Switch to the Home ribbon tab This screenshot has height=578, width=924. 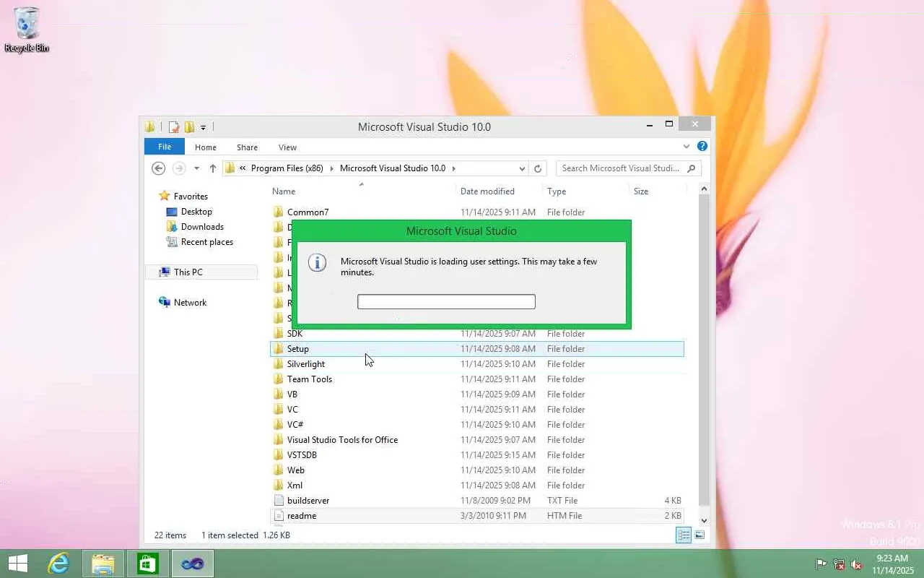[206, 147]
